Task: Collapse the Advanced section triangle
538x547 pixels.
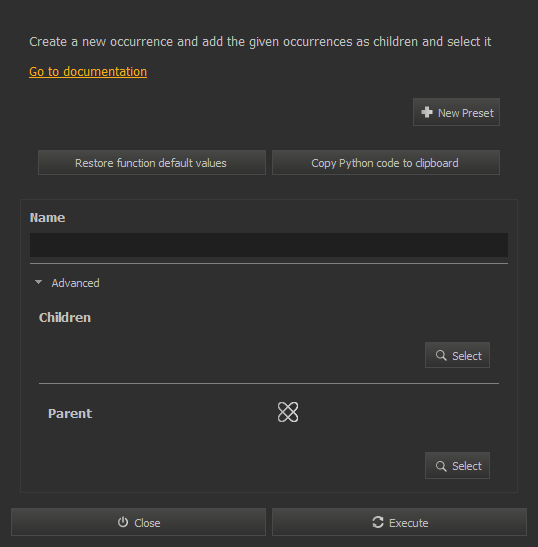Action: click(x=38, y=282)
